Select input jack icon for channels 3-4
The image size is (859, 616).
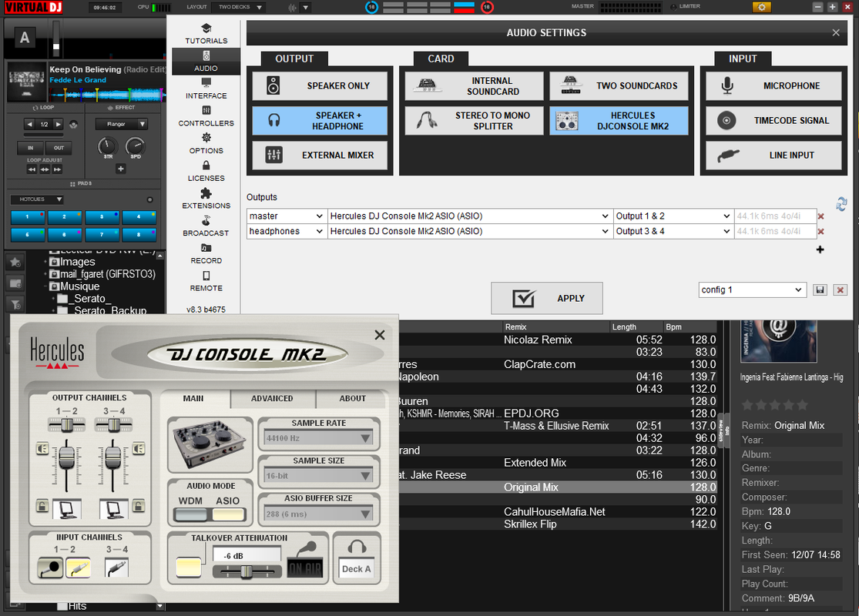[x=116, y=567]
